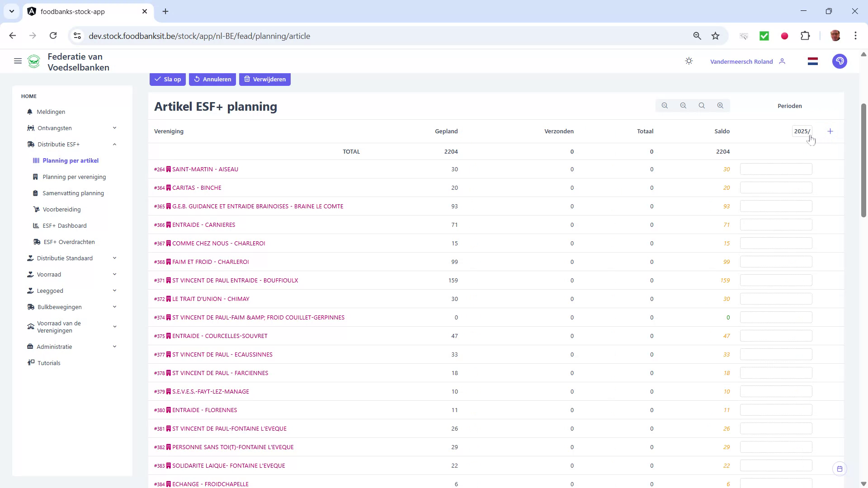Open the SAINT-MARTIN - AISEAU link

(205, 169)
